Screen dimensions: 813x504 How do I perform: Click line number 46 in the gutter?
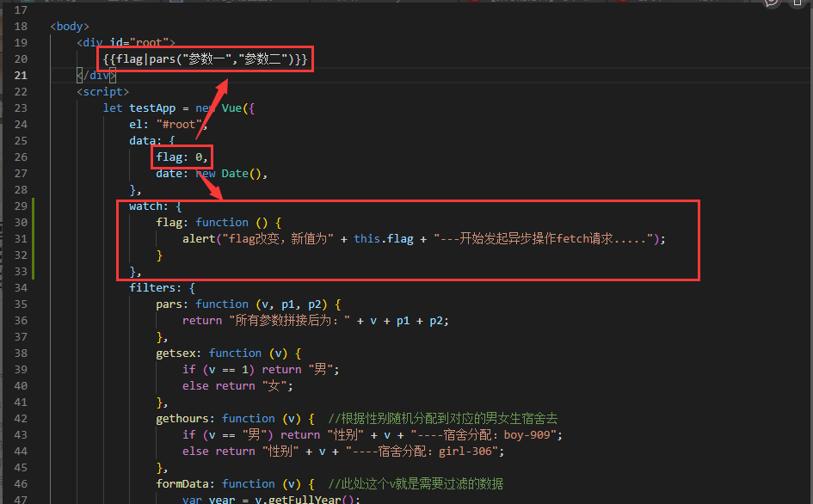tap(21, 483)
